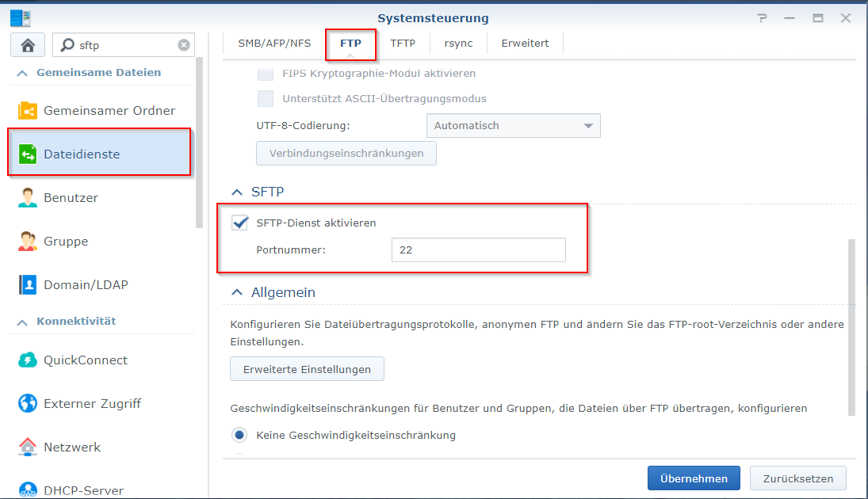Open DSM help via question mark icon
This screenshot has height=499, width=868.
(x=762, y=17)
